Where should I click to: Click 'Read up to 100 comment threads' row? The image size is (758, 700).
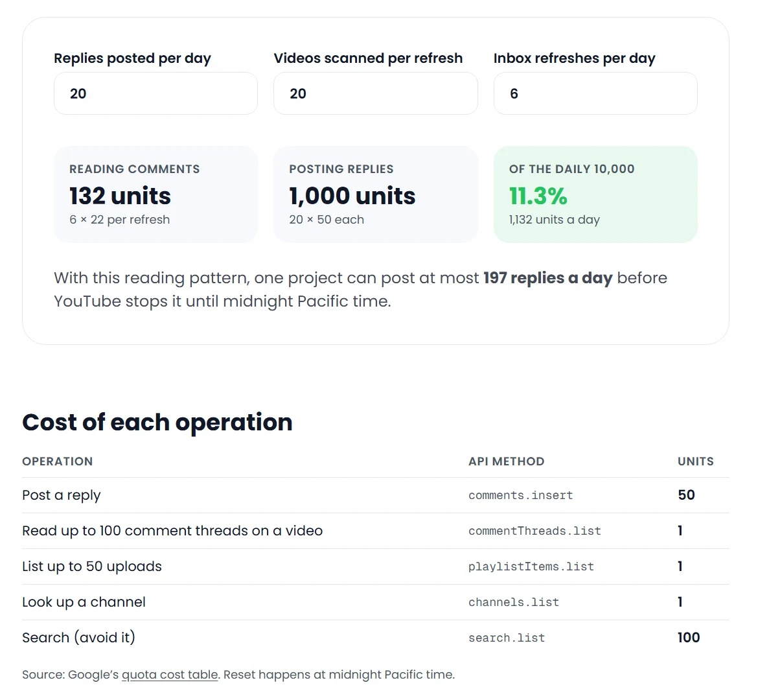[376, 531]
